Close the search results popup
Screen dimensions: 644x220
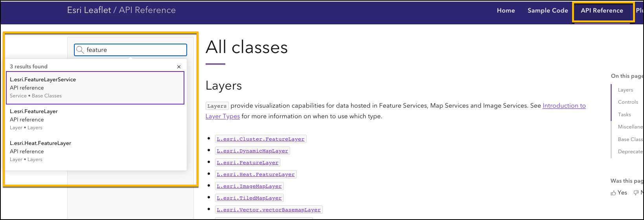coord(179,67)
